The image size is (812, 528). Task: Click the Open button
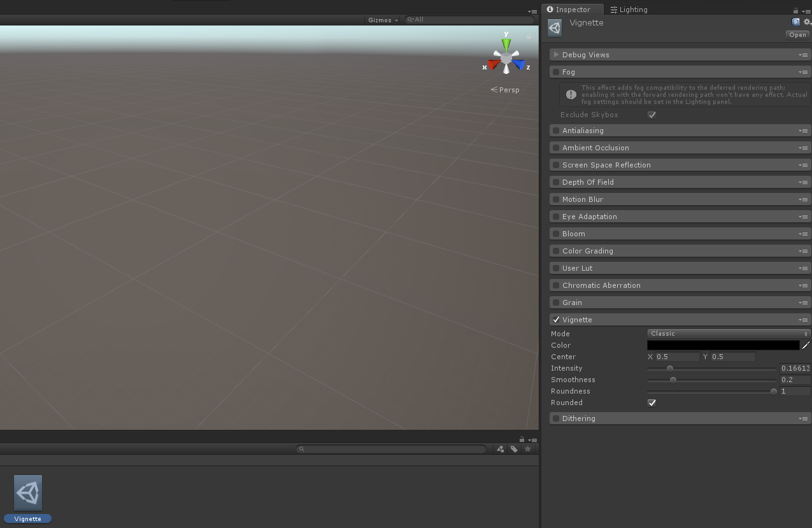coord(797,35)
